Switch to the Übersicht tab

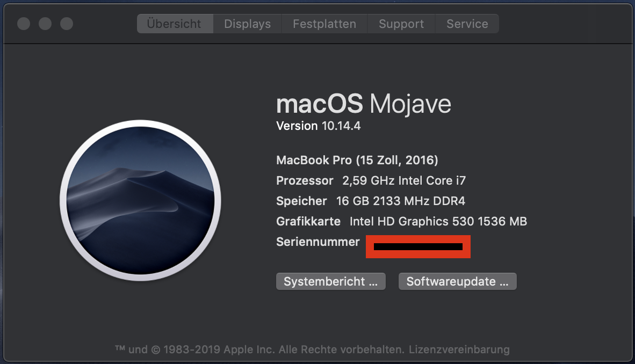(x=174, y=24)
